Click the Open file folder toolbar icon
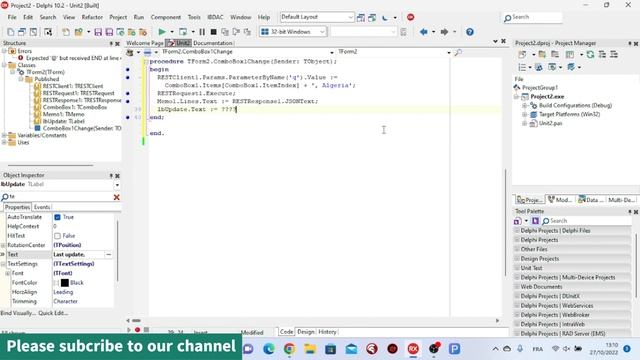This screenshot has height=360, width=640. click(x=78, y=32)
